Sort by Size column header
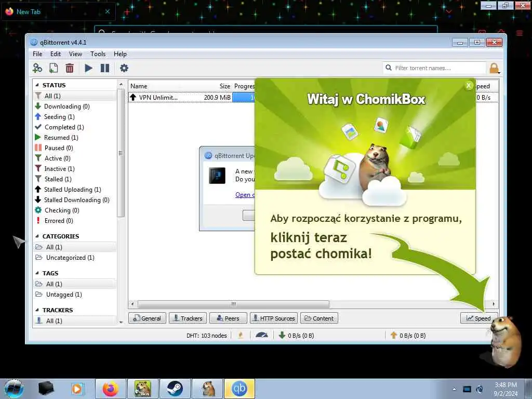The width and height of the screenshot is (532, 399). coord(224,86)
